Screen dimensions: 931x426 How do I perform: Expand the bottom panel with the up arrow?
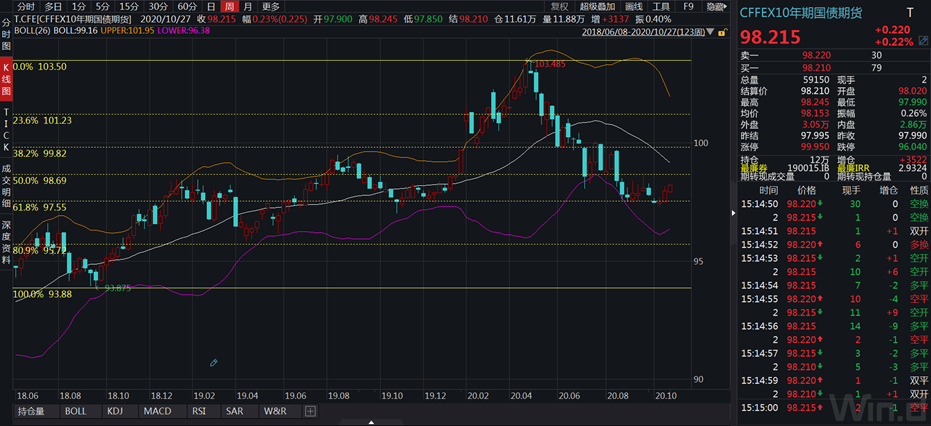click(372, 422)
